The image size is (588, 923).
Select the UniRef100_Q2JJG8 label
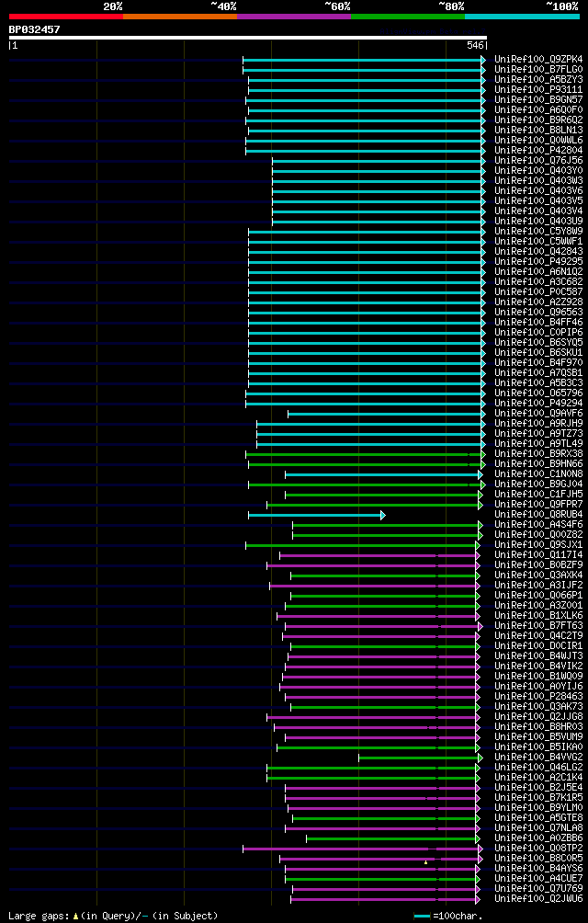coord(538,716)
